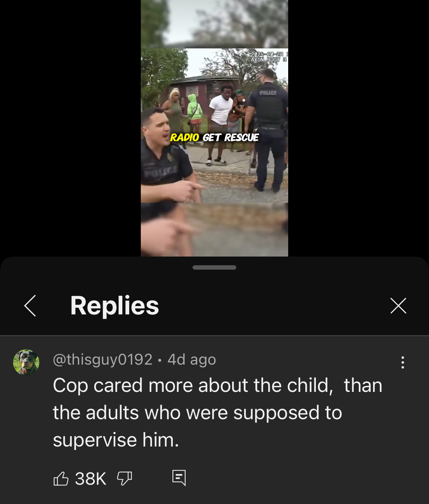Tap the AXON BODY 3 date overlay
429x504 pixels.
pyautogui.click(x=269, y=57)
